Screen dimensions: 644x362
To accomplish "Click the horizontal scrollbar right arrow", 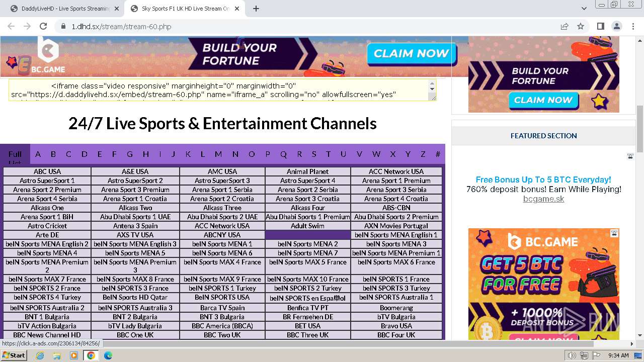I will (632, 344).
